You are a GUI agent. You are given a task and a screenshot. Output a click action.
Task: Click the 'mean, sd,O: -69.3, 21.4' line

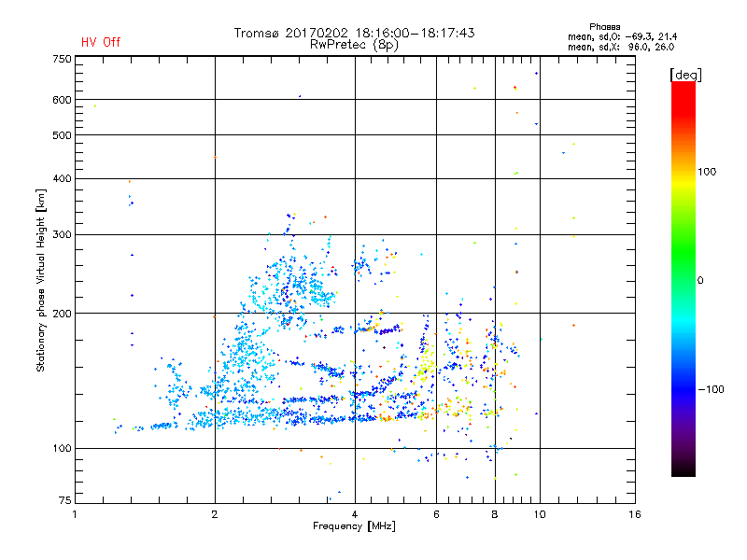coord(622,36)
